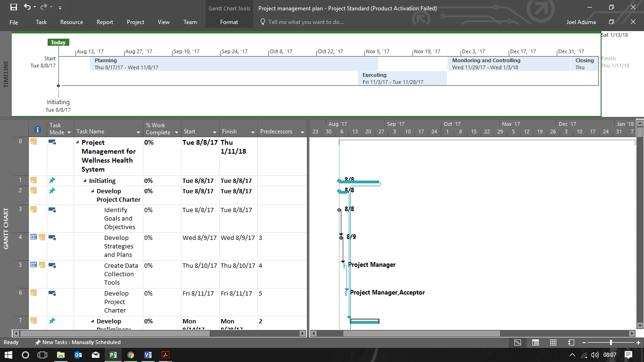Collapse the Initiating summary task
644x362 pixels.
[85, 181]
